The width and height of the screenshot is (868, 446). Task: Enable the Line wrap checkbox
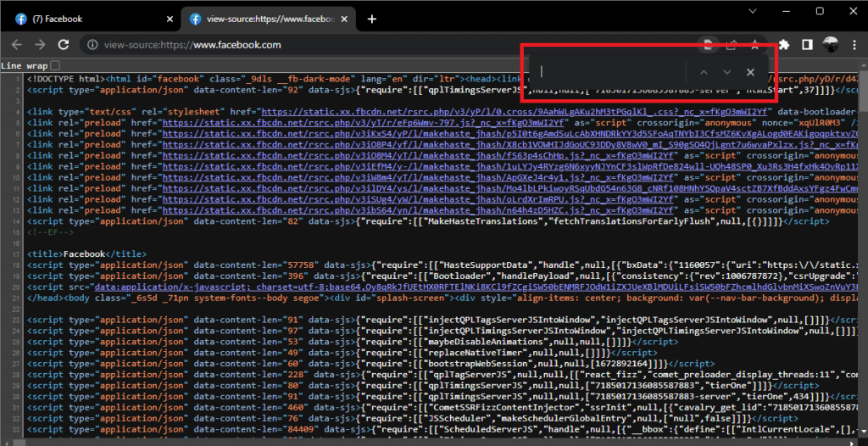tap(55, 65)
